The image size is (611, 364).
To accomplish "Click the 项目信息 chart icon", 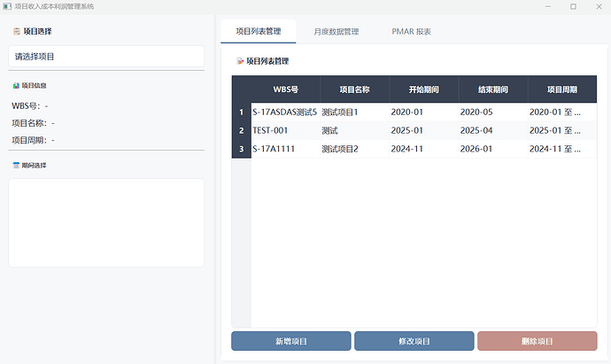I will 16,85.
